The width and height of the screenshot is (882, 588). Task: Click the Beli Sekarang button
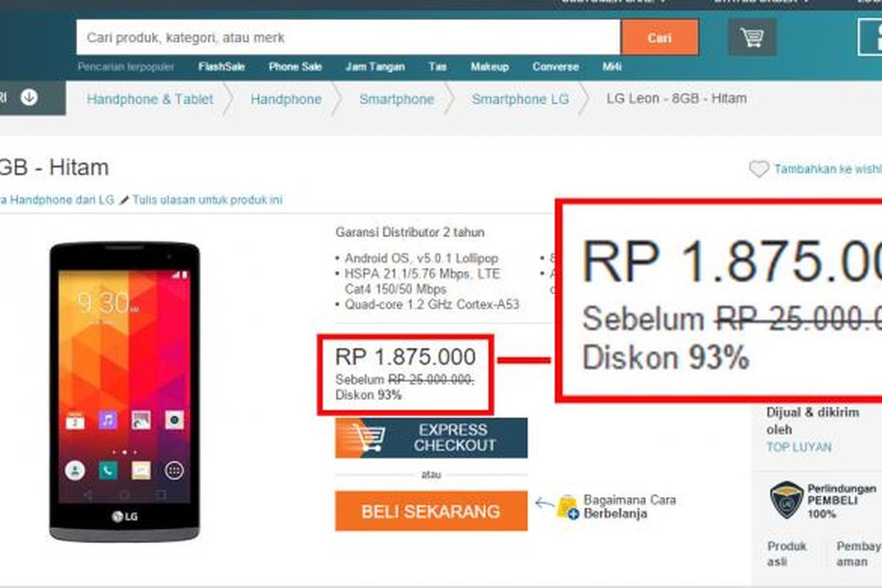[431, 511]
